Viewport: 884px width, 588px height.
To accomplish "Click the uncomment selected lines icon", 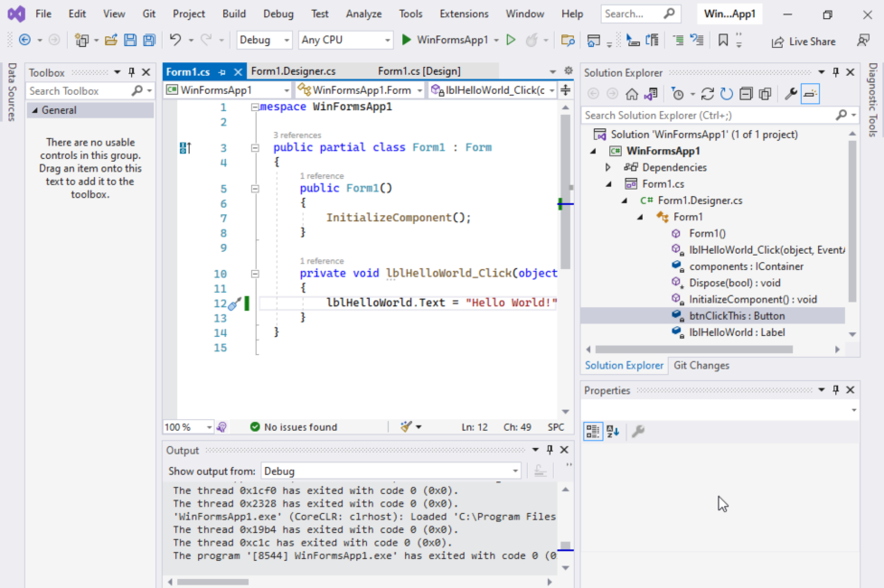I will tap(698, 40).
